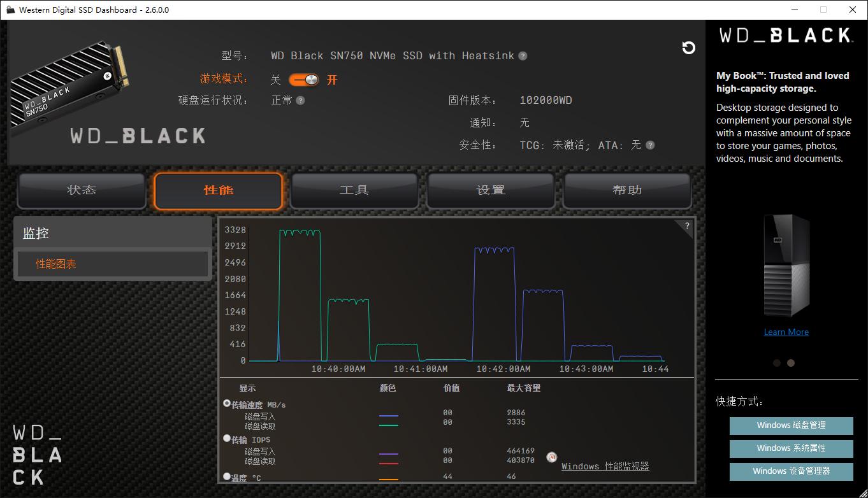
Task: Open the 状态 tab
Action: 82,190
